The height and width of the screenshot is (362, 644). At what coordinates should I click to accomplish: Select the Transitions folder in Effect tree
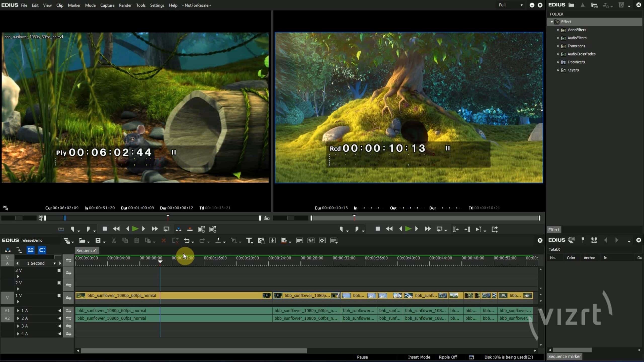(576, 46)
